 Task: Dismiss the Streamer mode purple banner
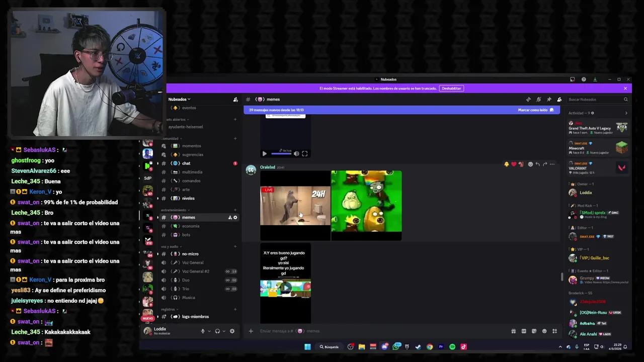[625, 88]
